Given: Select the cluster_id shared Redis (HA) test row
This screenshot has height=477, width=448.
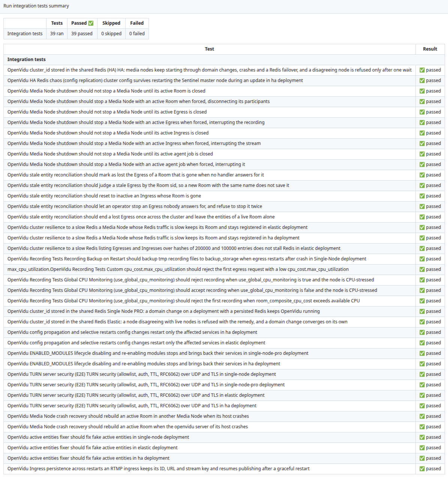Looking at the screenshot, I should (x=210, y=70).
